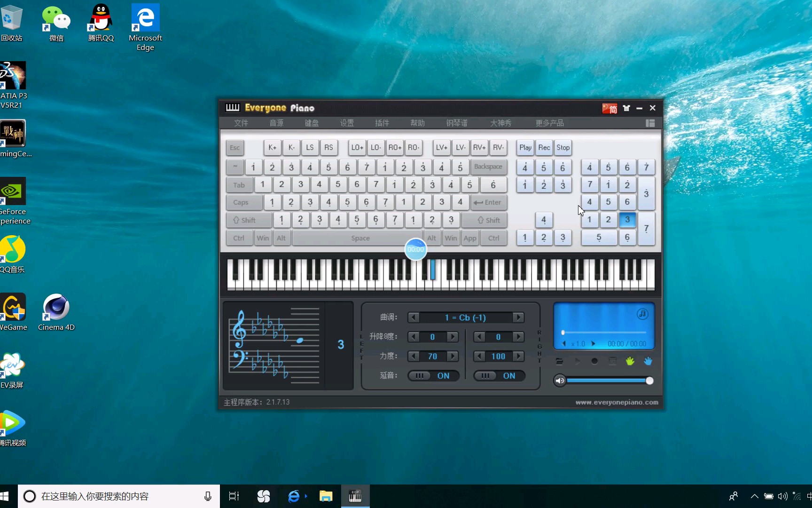The height and width of the screenshot is (508, 812).
Task: Click the highlighted blue piano key
Action: 433,270
